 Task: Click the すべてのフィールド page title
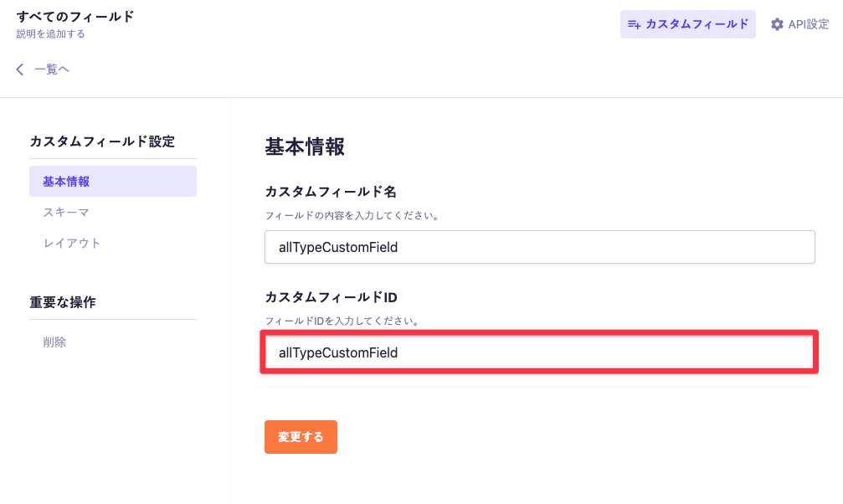[x=75, y=16]
